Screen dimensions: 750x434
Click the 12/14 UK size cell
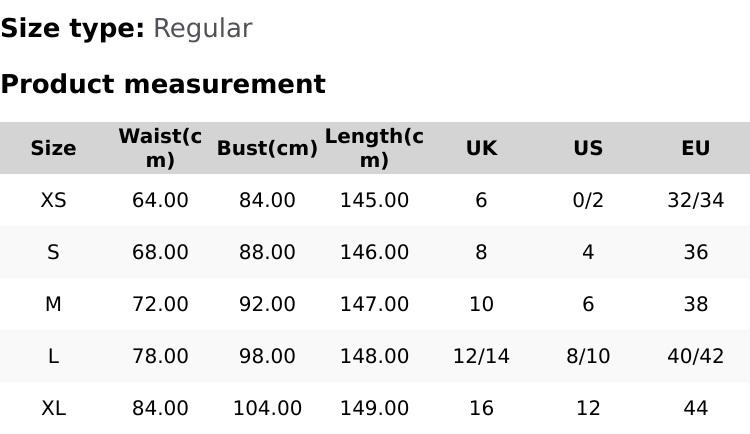pyautogui.click(x=481, y=356)
